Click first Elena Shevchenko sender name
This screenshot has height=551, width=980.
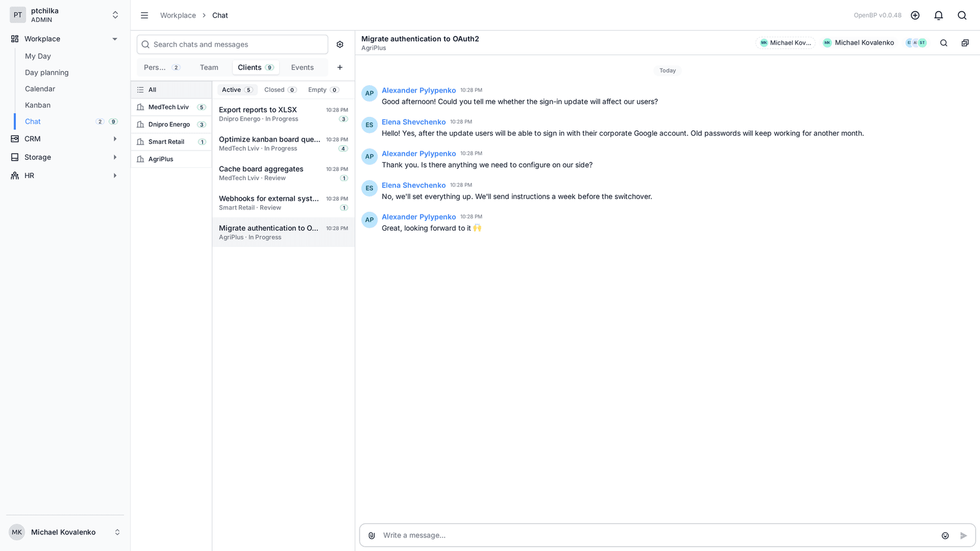413,122
